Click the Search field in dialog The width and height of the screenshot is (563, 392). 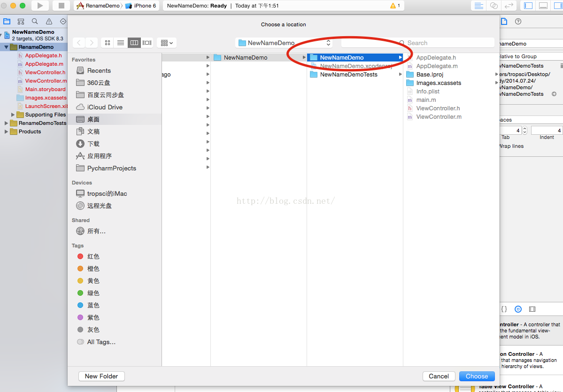coord(418,43)
